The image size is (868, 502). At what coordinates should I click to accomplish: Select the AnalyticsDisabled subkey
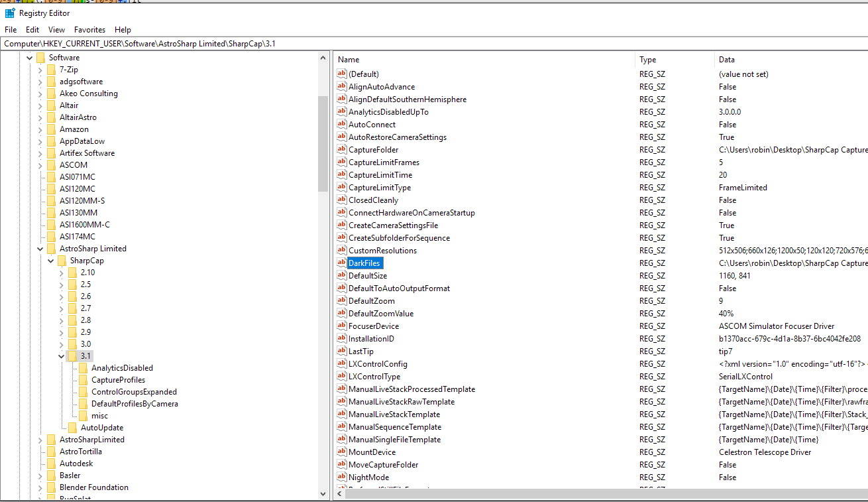click(122, 368)
